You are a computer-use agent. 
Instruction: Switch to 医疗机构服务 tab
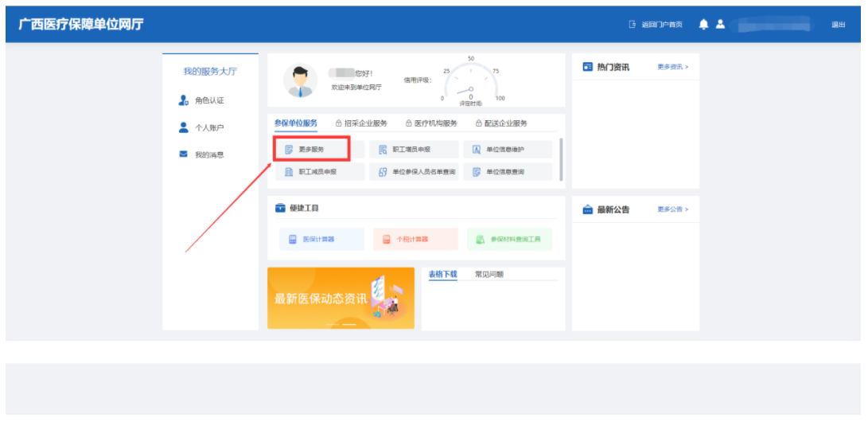431,123
